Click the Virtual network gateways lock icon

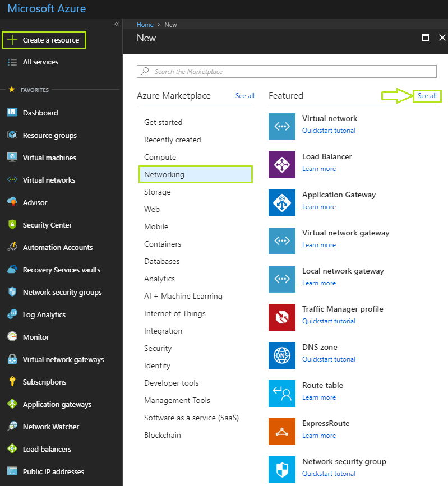pyautogui.click(x=12, y=359)
